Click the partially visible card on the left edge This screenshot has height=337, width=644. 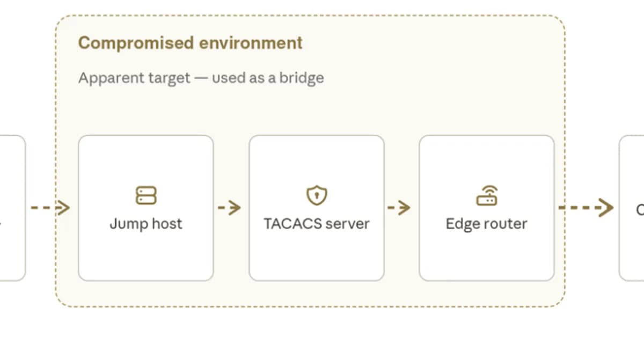point(12,208)
